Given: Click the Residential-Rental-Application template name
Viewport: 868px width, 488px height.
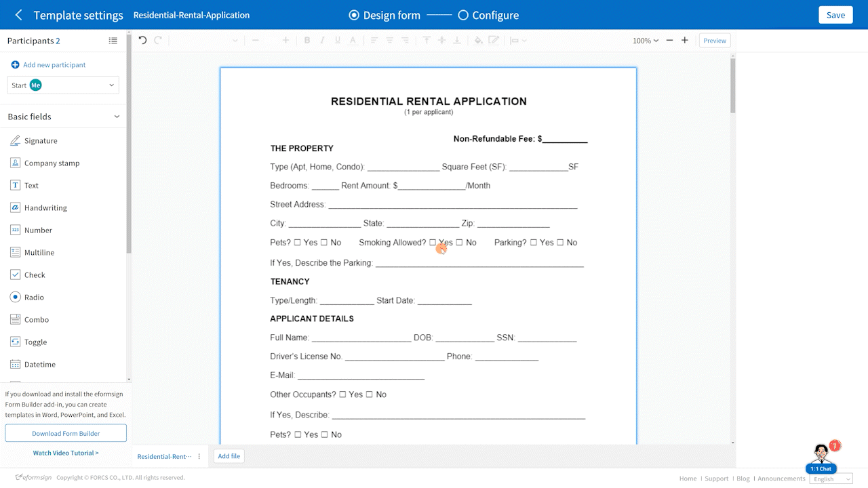Looking at the screenshot, I should [x=191, y=15].
